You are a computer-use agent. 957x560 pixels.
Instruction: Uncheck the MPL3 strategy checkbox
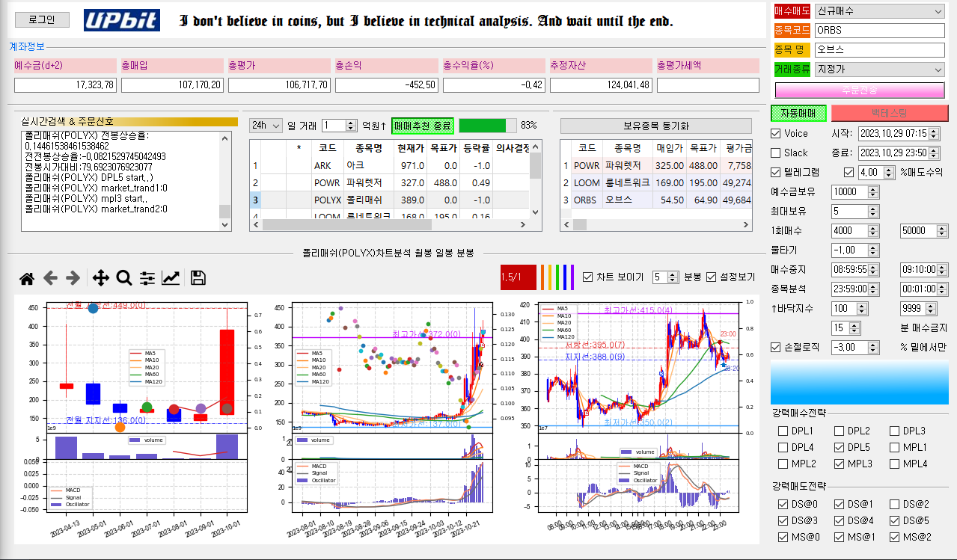pyautogui.click(x=838, y=464)
